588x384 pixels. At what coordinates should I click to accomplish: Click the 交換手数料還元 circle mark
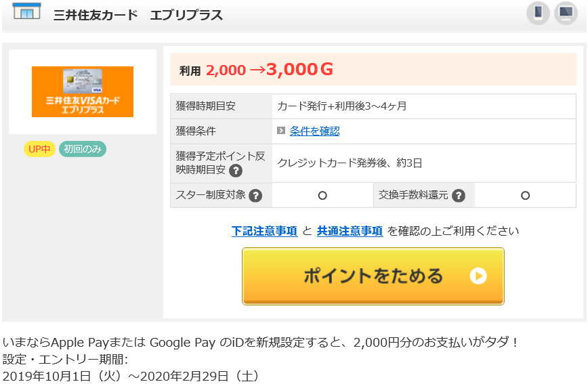tap(526, 195)
